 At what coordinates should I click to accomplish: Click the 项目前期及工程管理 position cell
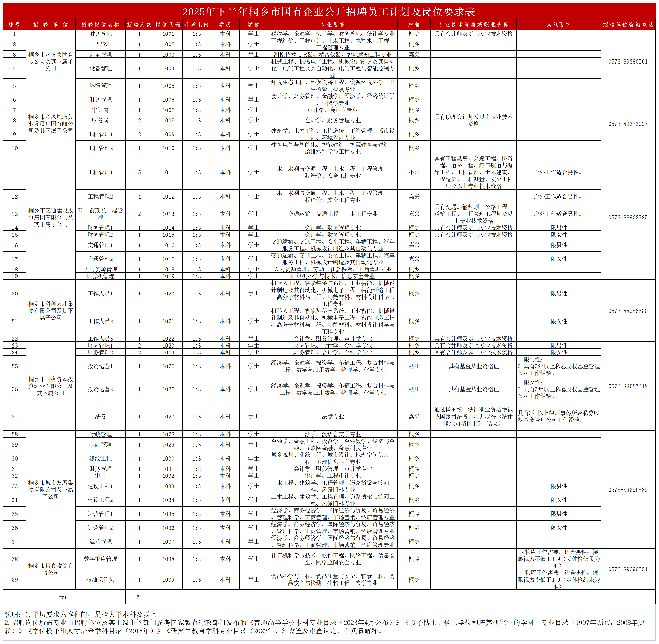[x=100, y=214]
